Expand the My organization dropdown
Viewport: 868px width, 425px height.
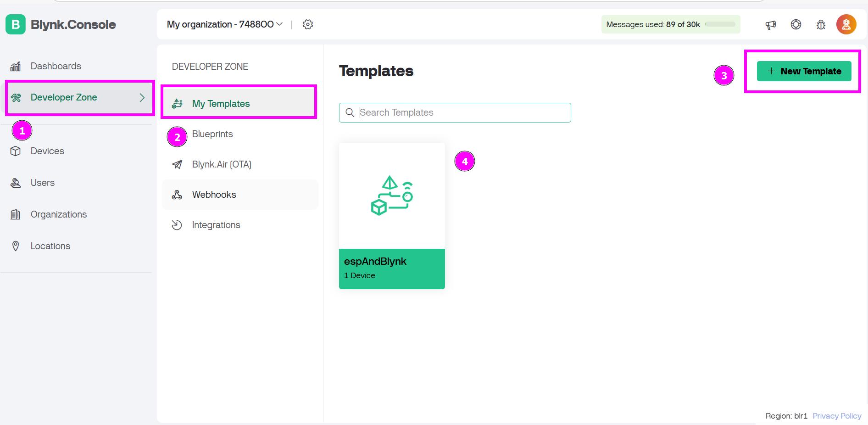[x=225, y=24]
